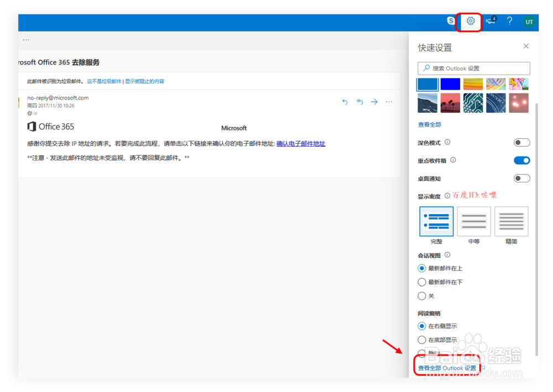Choose the 完整 display density option

(436, 222)
